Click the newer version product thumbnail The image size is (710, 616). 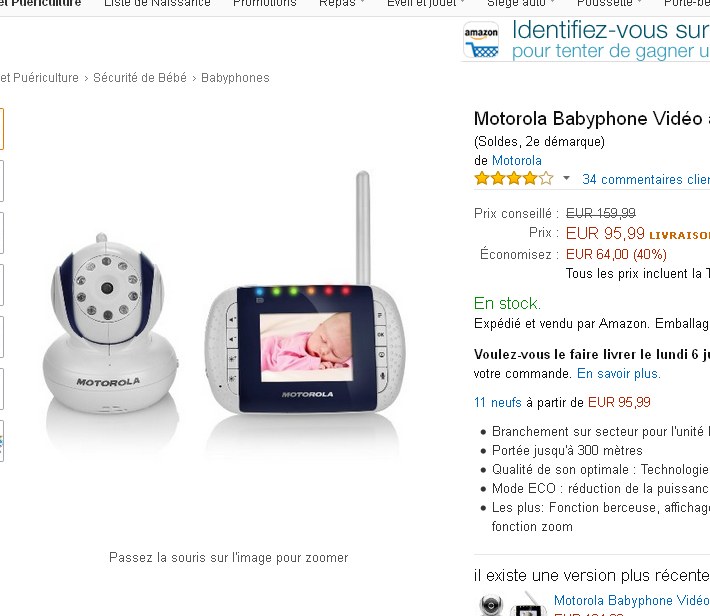click(509, 604)
